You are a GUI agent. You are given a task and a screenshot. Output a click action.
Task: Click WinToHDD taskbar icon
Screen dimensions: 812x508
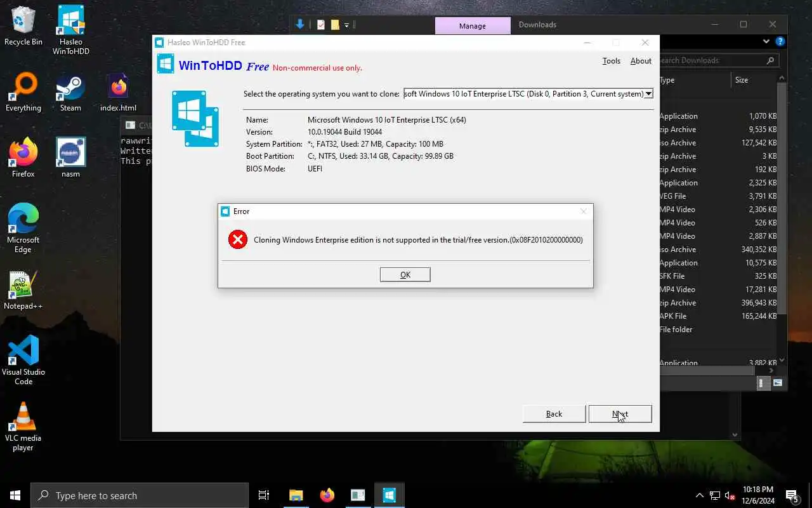(x=389, y=495)
